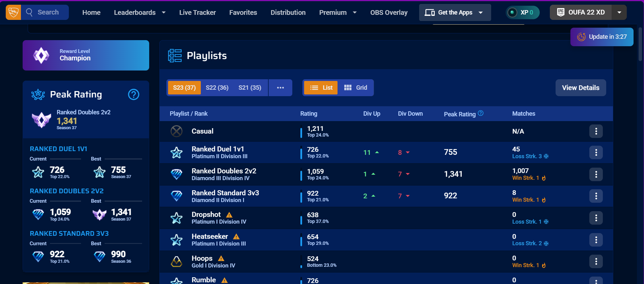Click the Ranked Standard 3v3 rating 922
Viewport: 644px width, 284px height.
coord(313,193)
